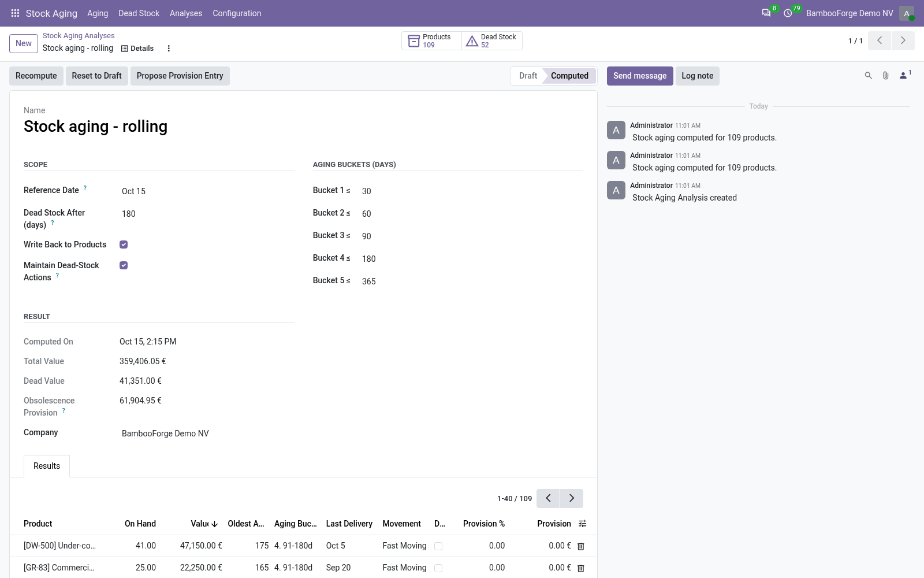
Task: Toggle Write Back to Products checkbox
Action: tap(124, 244)
